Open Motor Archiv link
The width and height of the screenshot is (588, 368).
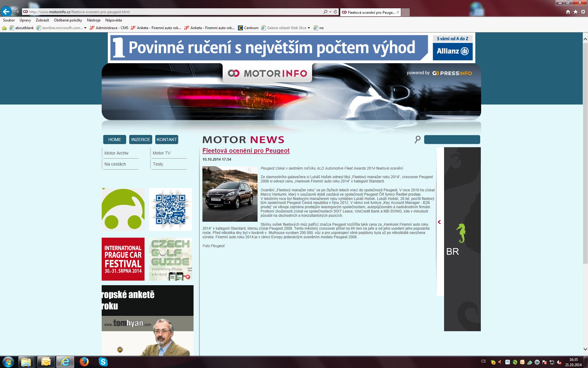[x=116, y=153]
